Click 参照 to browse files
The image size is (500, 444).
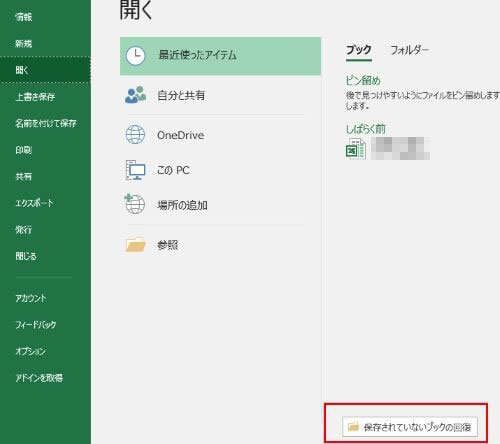click(x=168, y=245)
